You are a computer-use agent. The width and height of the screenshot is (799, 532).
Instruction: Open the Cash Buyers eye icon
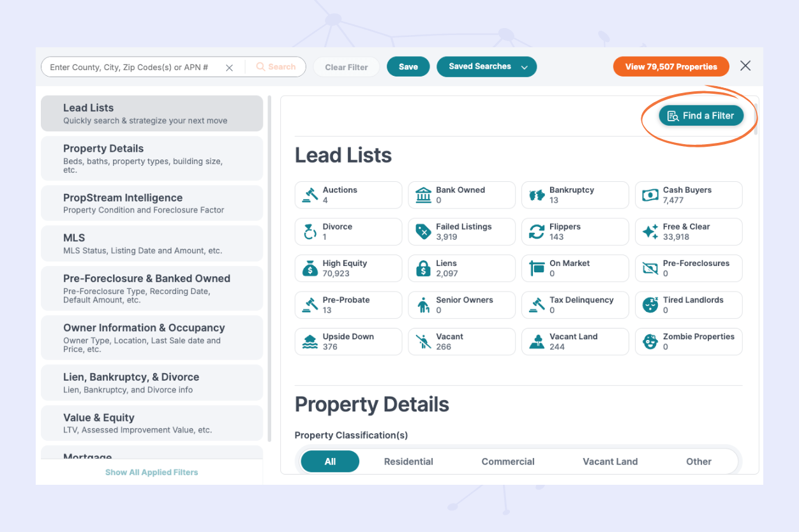click(x=650, y=195)
